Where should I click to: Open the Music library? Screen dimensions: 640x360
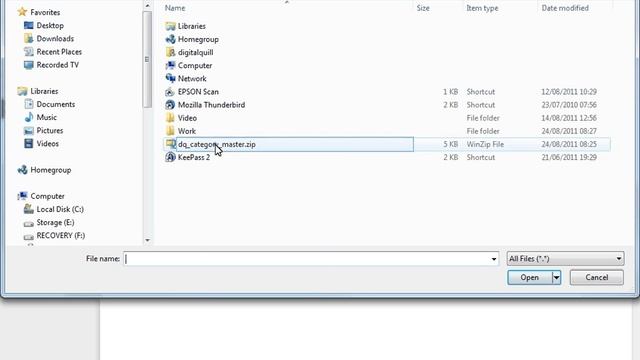(47, 117)
